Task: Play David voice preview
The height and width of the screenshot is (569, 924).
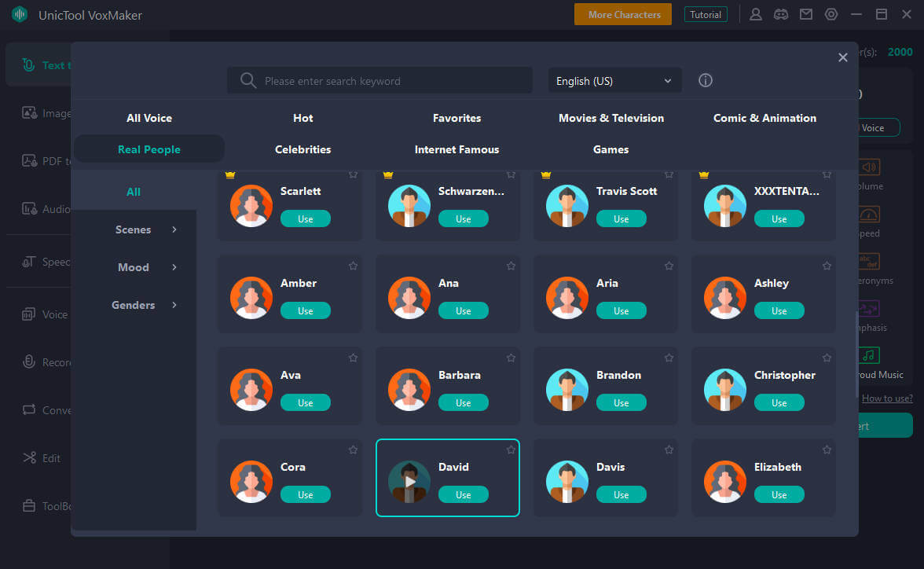Action: coord(409,482)
